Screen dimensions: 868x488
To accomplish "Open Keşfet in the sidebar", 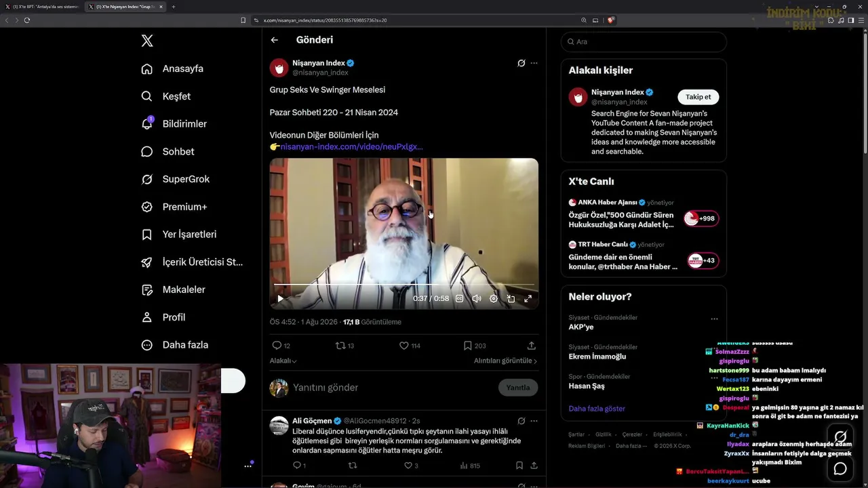I will tap(166, 96).
